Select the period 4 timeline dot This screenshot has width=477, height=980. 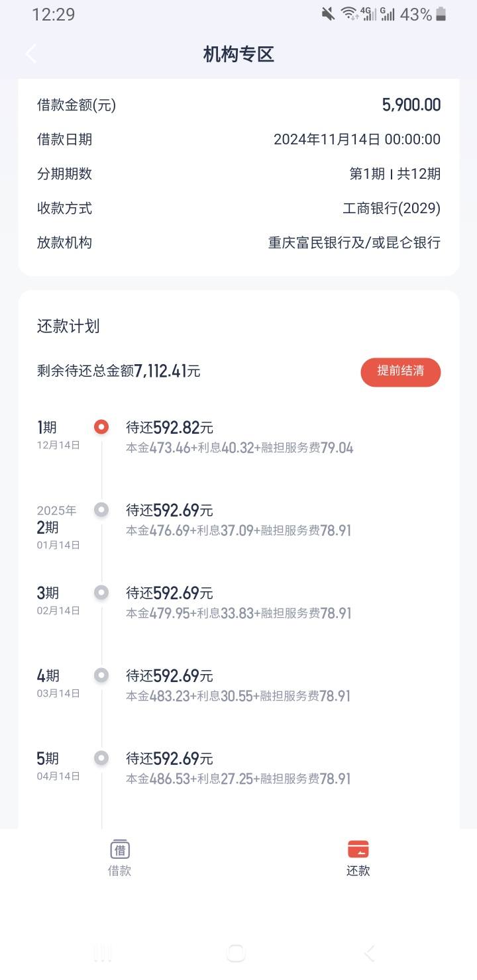[101, 675]
